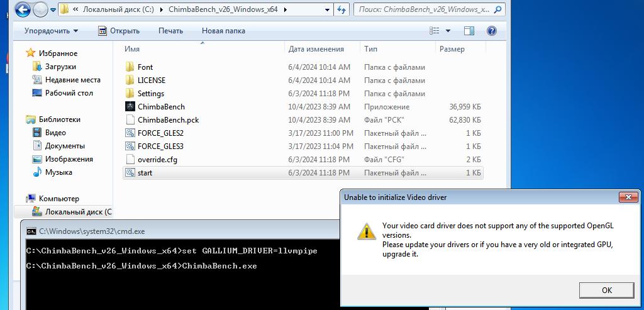Click date 10/4/2023 8:39 AM of ChimbaBench.pck

(x=319, y=120)
